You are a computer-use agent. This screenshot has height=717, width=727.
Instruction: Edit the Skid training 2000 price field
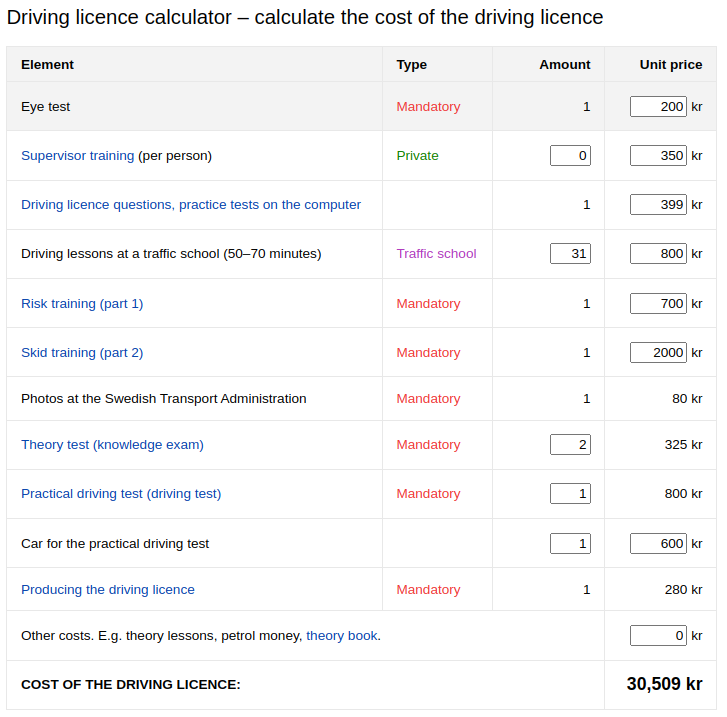point(658,352)
